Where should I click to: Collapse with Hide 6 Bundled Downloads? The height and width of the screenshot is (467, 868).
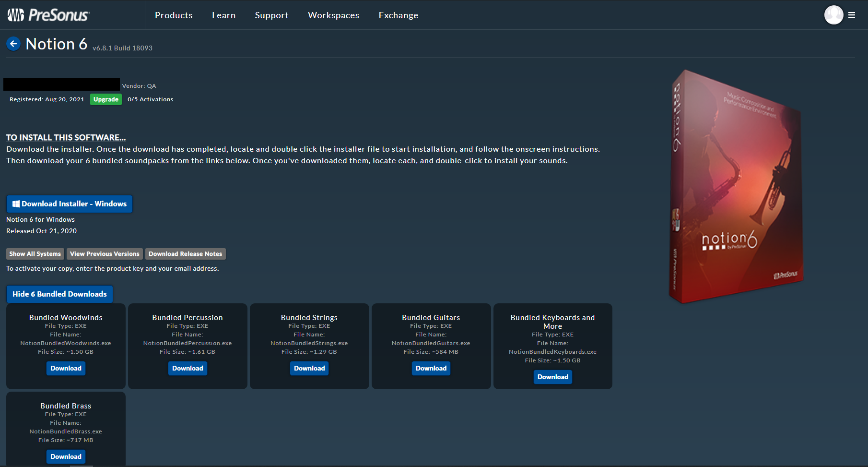pos(59,294)
